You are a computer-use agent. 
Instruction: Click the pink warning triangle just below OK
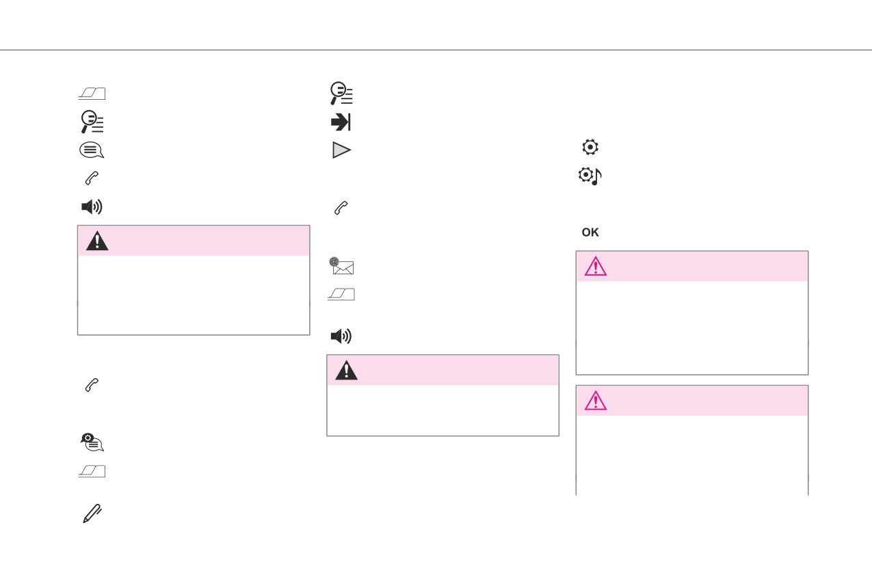point(596,267)
